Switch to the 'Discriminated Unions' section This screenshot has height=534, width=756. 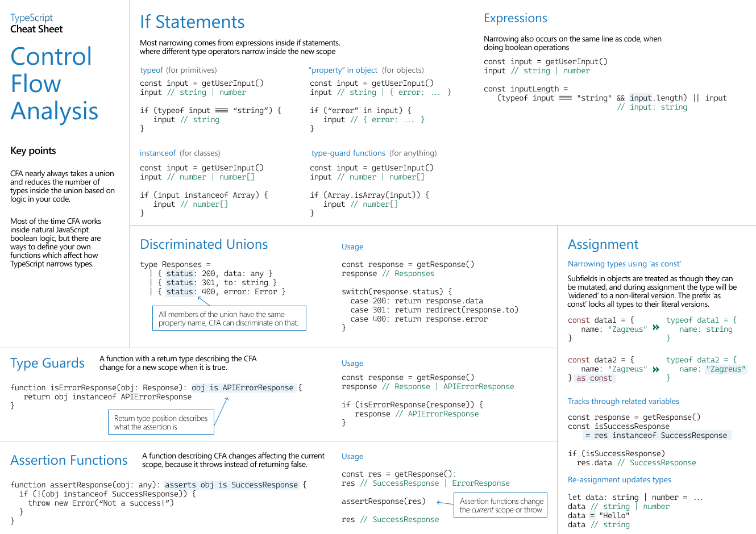pyautogui.click(x=204, y=244)
